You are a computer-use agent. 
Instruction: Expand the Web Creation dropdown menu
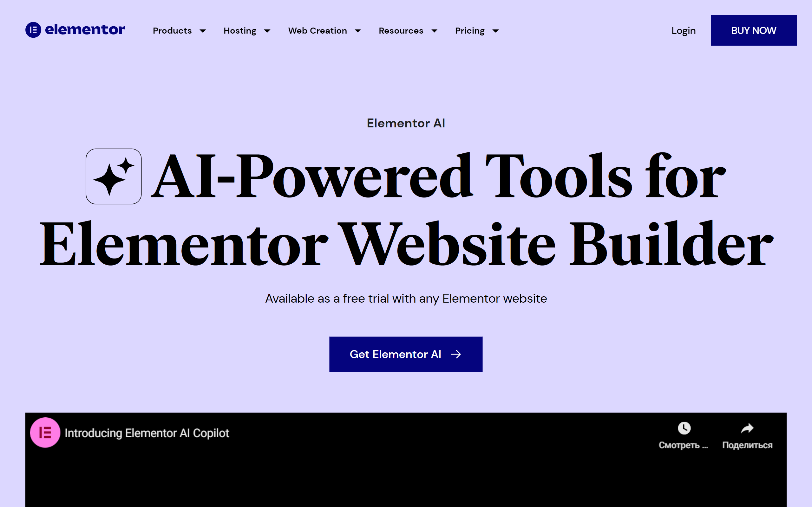pos(324,30)
